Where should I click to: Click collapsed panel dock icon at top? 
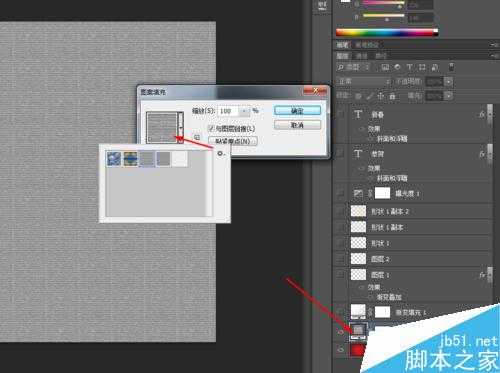click(322, 6)
